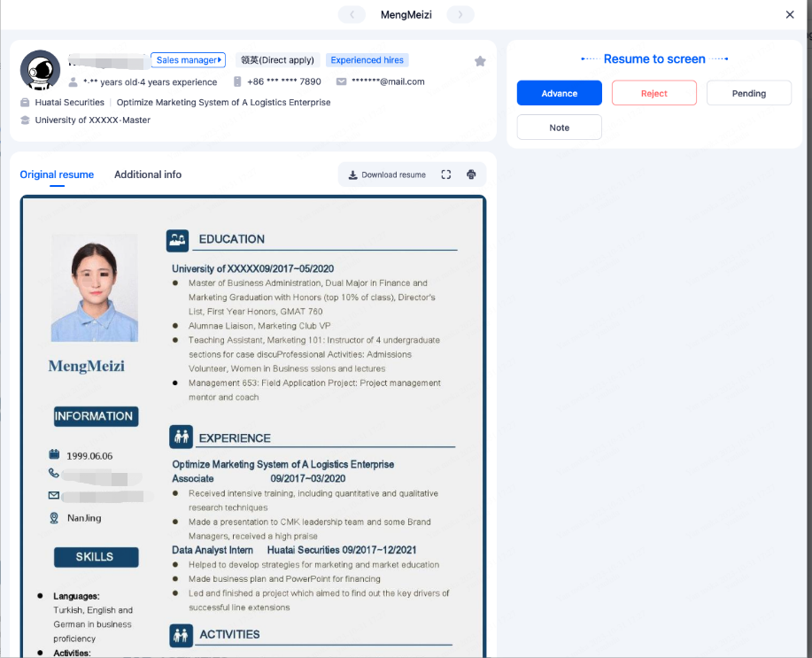
Task: Click the location pin by NanJing
Action: [54, 518]
